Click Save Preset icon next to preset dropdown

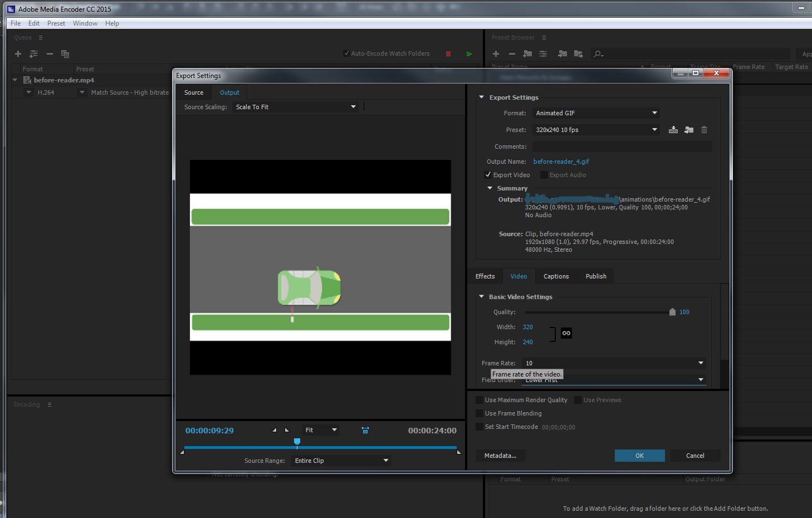673,130
